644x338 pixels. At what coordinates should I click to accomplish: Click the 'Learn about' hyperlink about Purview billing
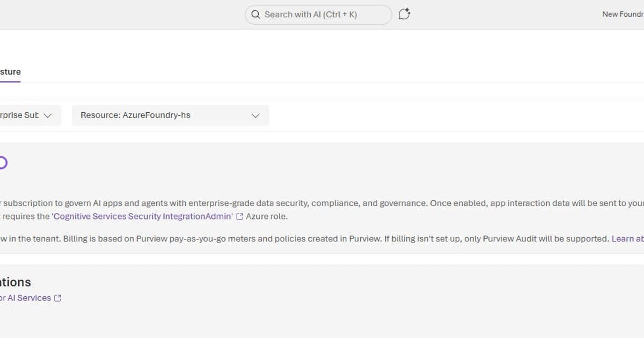(627, 238)
